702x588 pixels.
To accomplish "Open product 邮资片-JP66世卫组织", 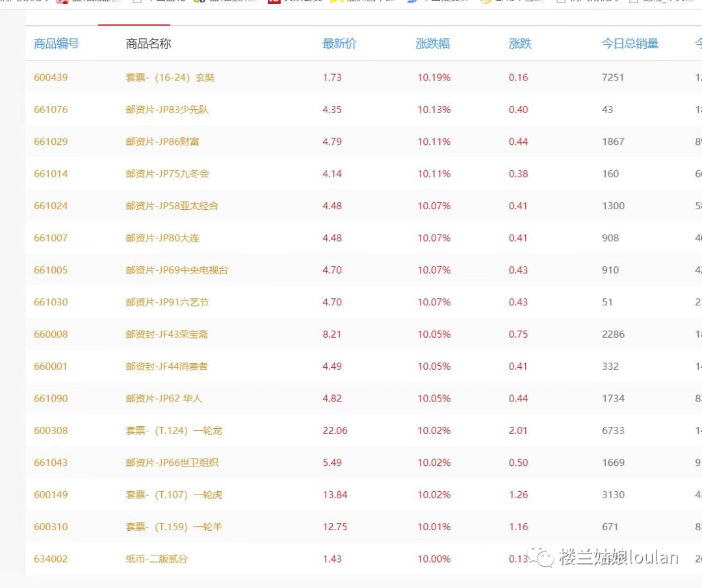I will coord(172,463).
